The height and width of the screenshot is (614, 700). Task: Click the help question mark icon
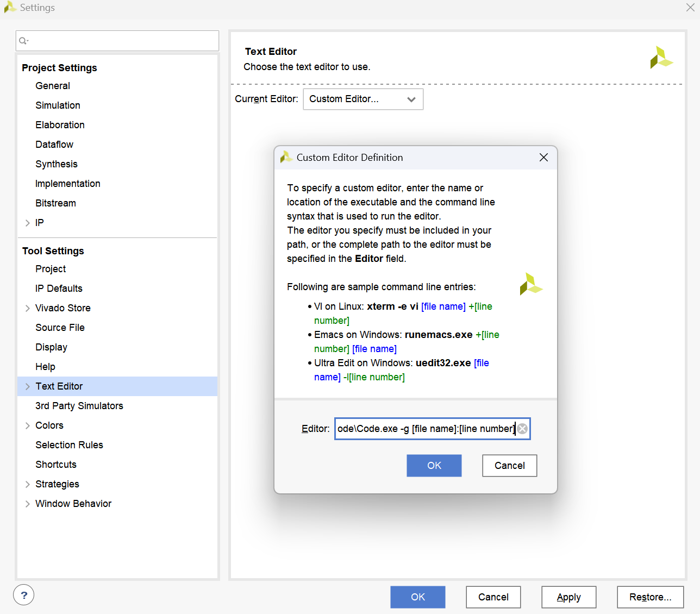pyautogui.click(x=24, y=595)
